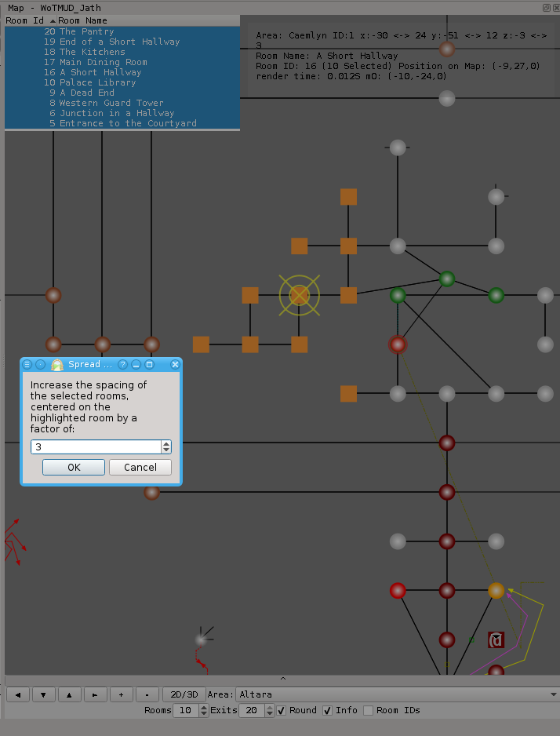The image size is (560, 736).
Task: Click the plus level button
Action: pyautogui.click(x=121, y=694)
